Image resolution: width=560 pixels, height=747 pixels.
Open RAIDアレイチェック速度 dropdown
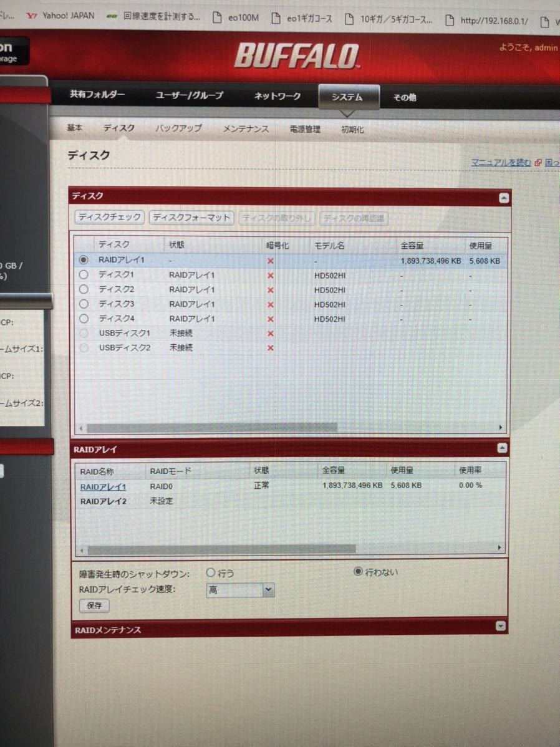click(268, 589)
